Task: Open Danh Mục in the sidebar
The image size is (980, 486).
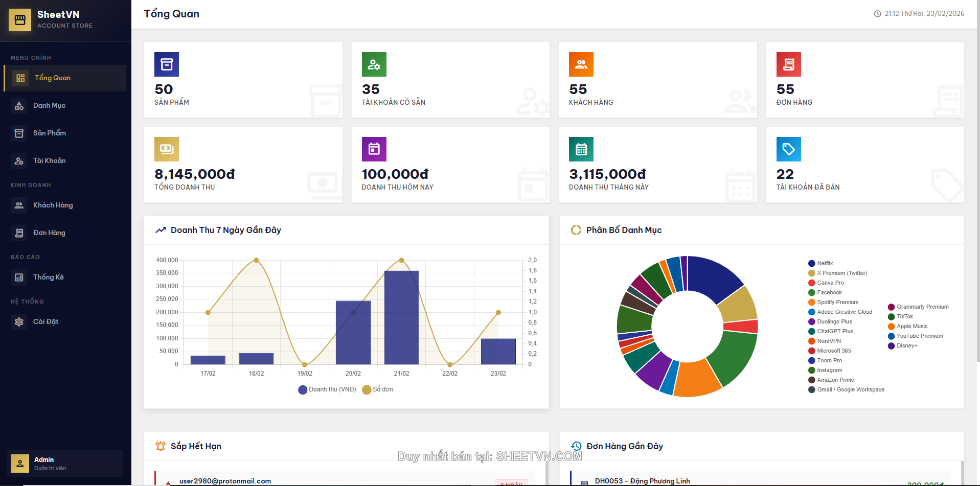Action: [x=49, y=106]
